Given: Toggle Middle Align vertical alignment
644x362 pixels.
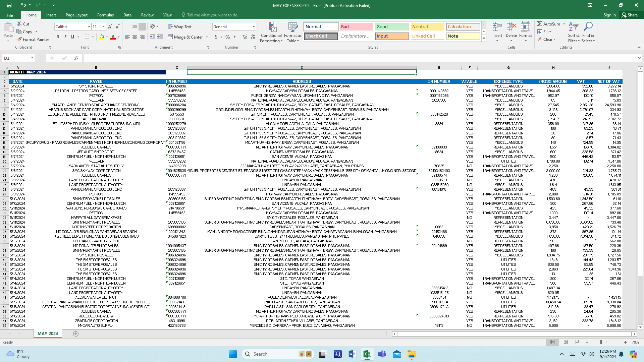Looking at the screenshot, I should tap(135, 26).
